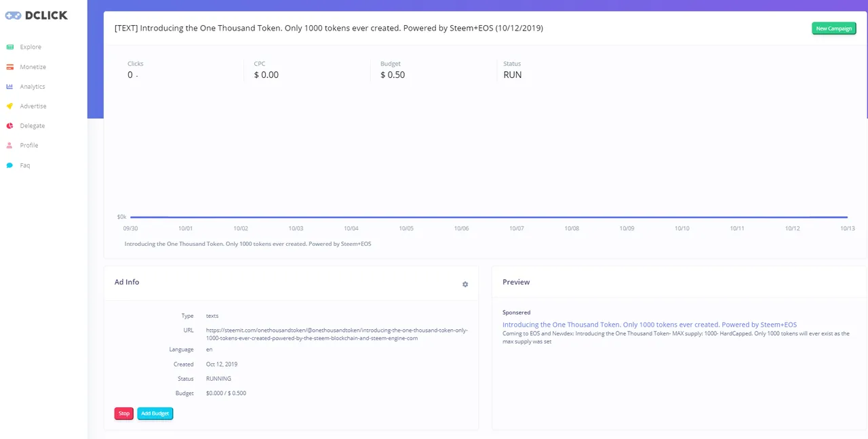
Task: Click the Created date Oct 12, 2019
Action: click(222, 364)
